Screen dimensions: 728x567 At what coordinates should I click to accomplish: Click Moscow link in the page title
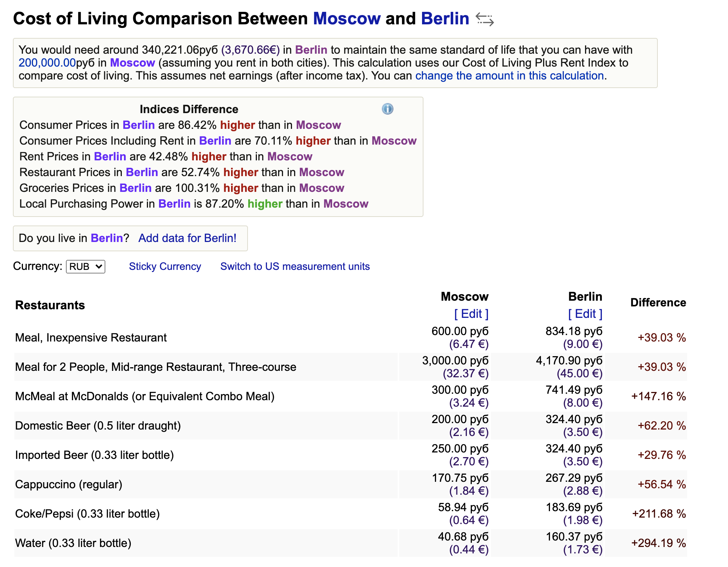pos(347,19)
